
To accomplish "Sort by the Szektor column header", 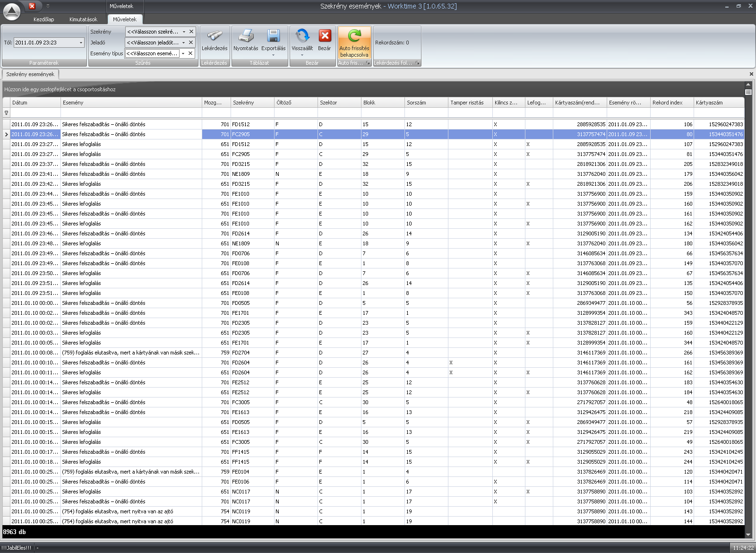I will (339, 103).
